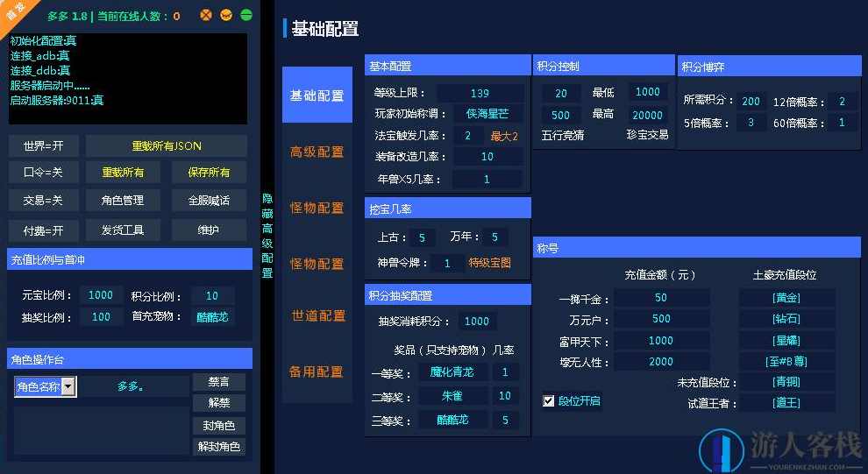Click the 全服喊话 button

click(209, 201)
